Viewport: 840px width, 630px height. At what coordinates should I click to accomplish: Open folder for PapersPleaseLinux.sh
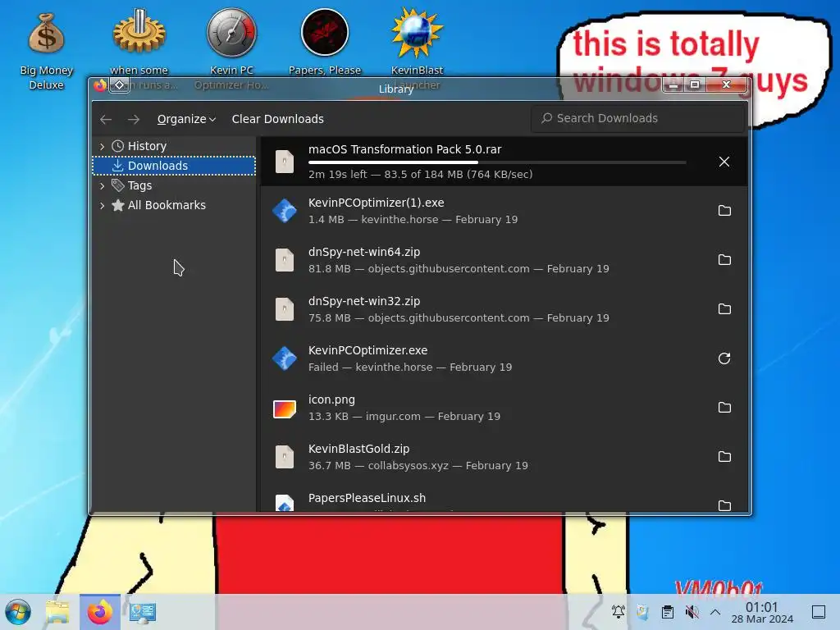(724, 505)
